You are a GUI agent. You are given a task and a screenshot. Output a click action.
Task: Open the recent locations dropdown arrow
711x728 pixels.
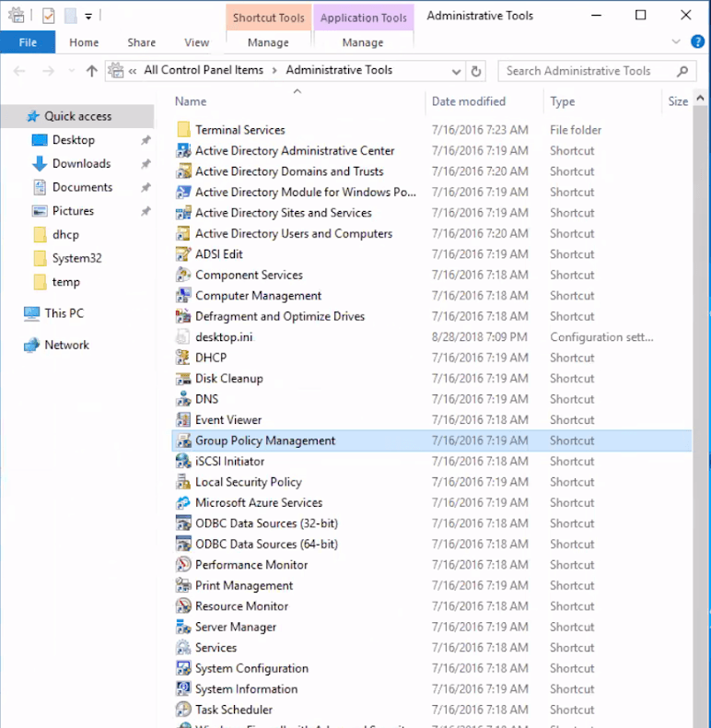pos(71,71)
